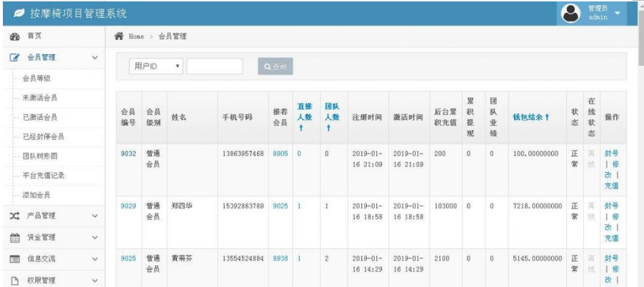Click the Home breadcrumb link

(136, 36)
